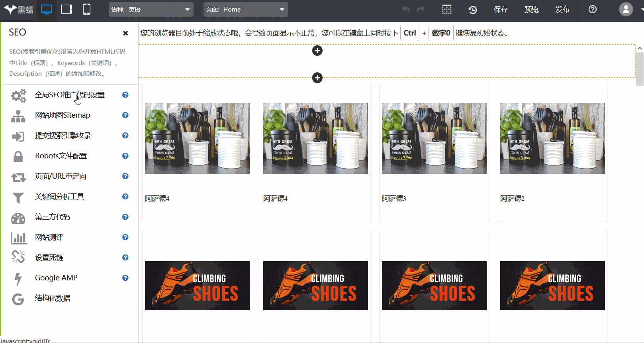Add a section using the upper plus button

(317, 51)
